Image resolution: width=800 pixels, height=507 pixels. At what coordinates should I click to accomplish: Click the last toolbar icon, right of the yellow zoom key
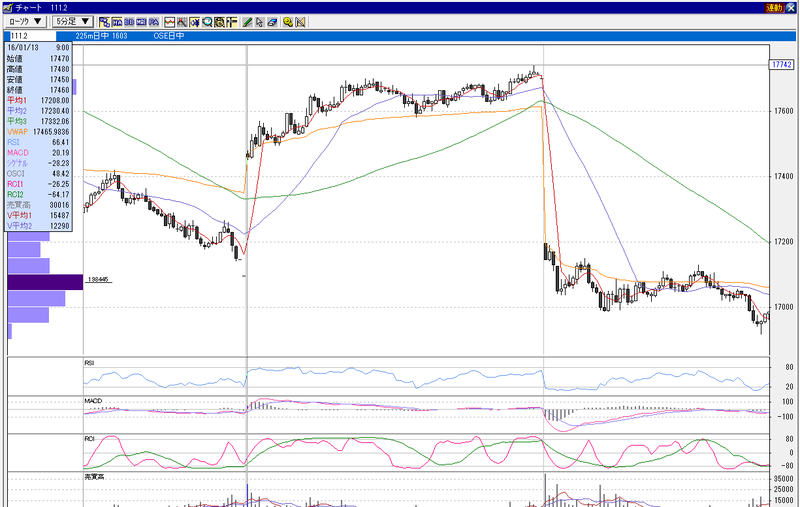pyautogui.click(x=300, y=22)
